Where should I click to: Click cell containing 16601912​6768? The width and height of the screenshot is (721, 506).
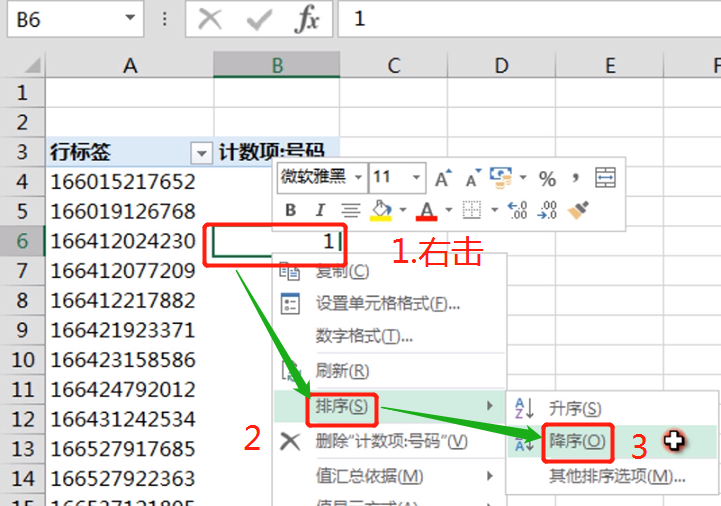click(x=130, y=212)
